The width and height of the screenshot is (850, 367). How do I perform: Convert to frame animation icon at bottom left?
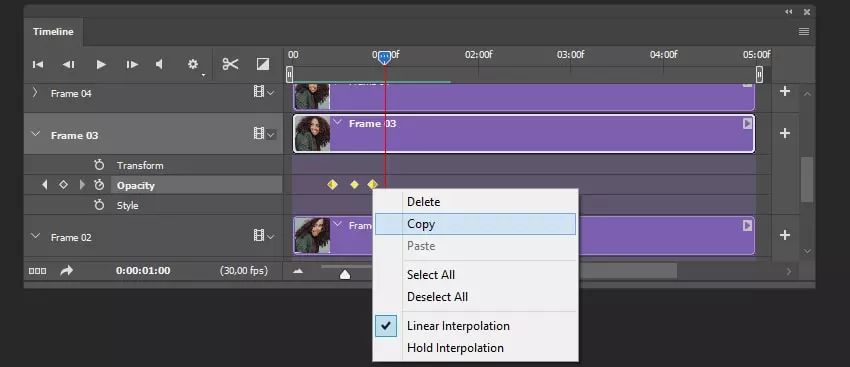tap(37, 271)
